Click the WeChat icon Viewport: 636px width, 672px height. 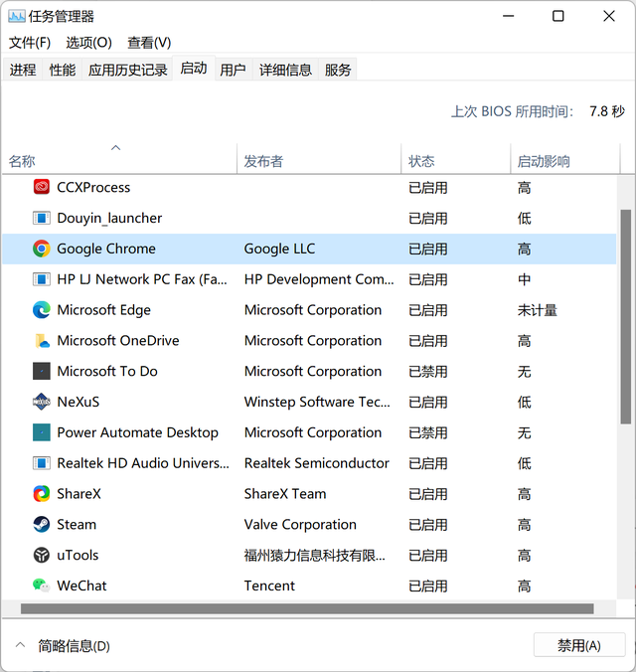(42, 586)
